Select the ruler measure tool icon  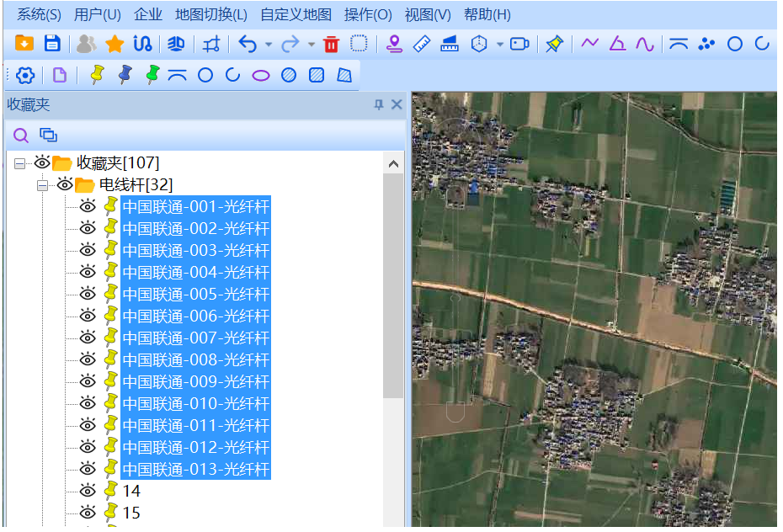422,44
